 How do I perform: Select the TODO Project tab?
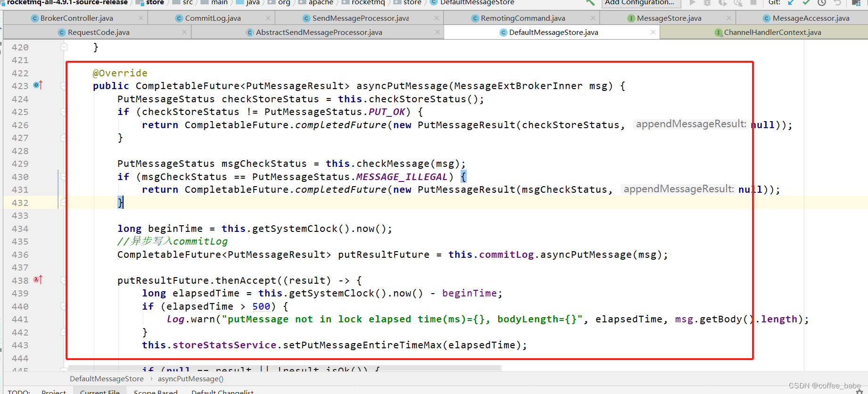54,392
